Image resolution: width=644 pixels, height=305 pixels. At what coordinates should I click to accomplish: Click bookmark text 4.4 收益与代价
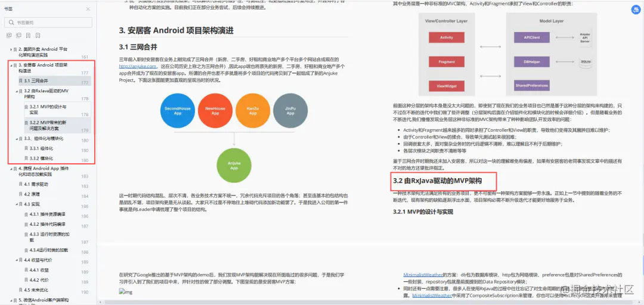pos(38,260)
